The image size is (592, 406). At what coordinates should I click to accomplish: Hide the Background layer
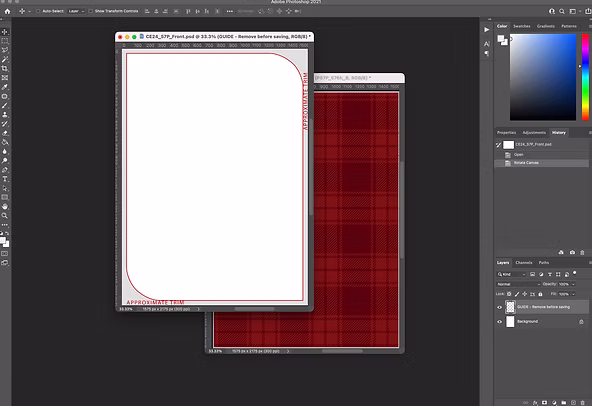pyautogui.click(x=500, y=322)
